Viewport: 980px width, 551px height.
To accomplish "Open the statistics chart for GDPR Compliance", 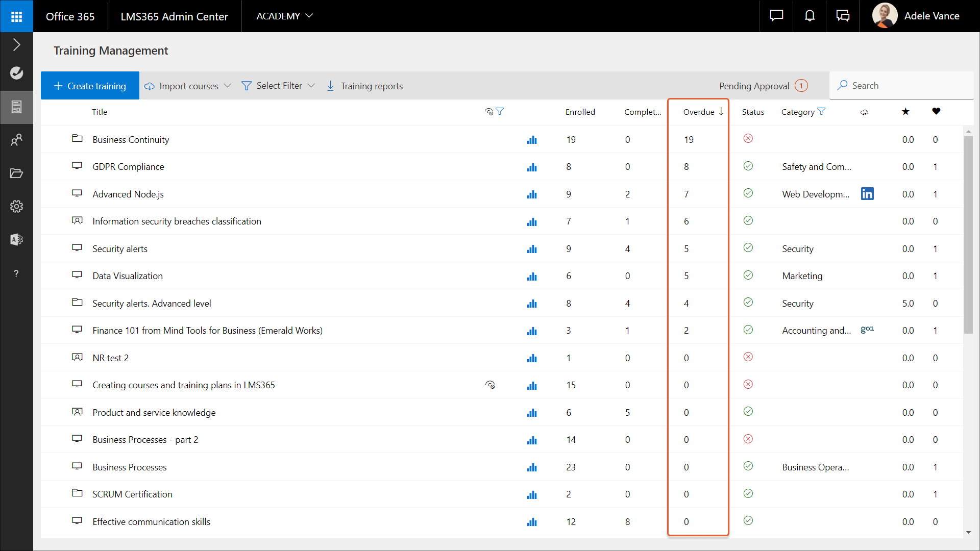I will point(532,167).
